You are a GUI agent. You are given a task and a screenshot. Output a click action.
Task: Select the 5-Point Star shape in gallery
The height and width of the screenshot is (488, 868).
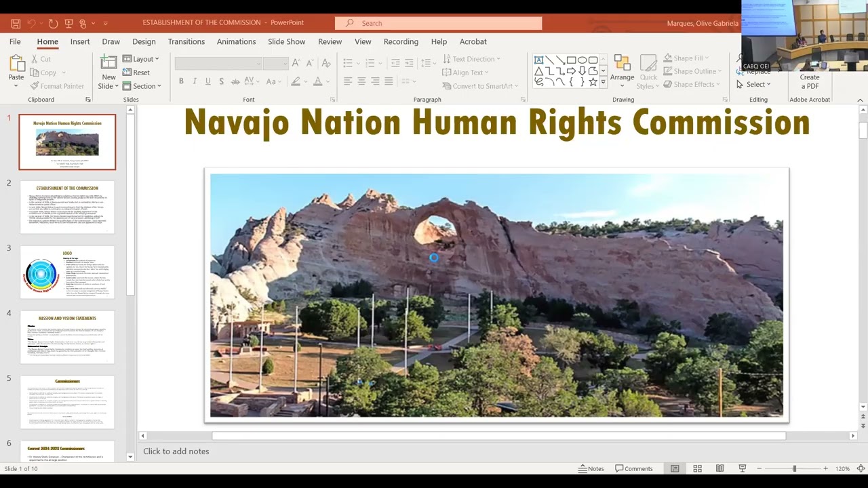click(x=593, y=82)
